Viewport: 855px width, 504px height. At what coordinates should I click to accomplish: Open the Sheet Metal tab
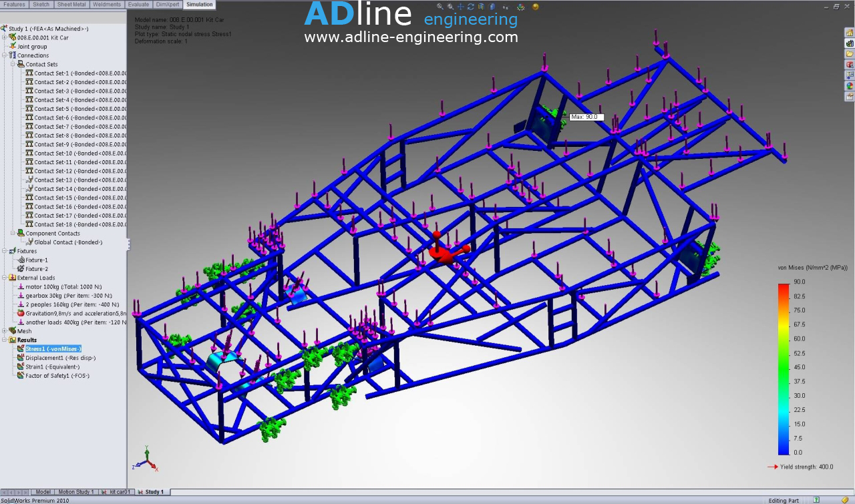71,4
